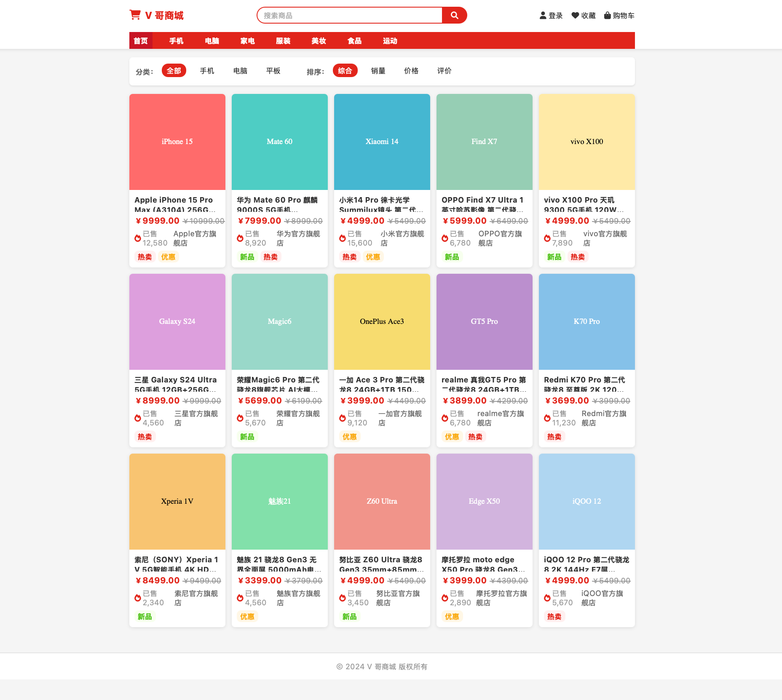Click the OnePlus Ace3 yellow product image
782x700 pixels.
pyautogui.click(x=382, y=322)
